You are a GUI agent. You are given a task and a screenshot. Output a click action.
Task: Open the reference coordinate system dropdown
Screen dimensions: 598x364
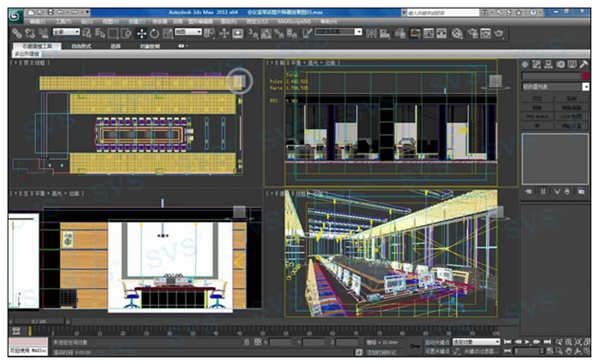(187, 32)
